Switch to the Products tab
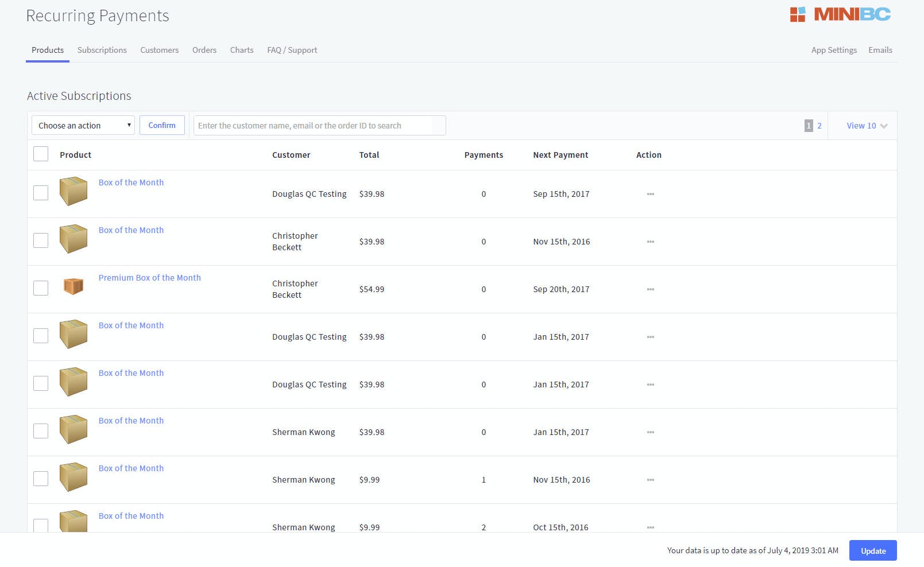 48,50
